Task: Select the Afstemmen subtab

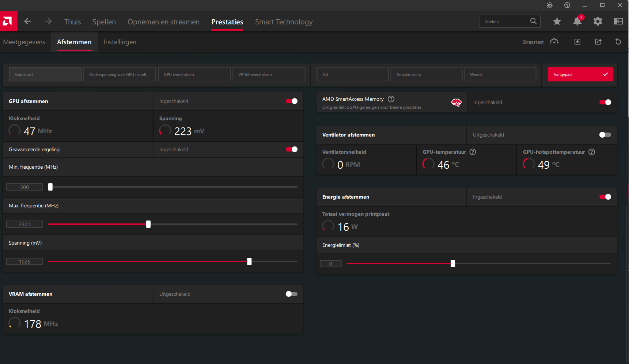Action: 74,42
